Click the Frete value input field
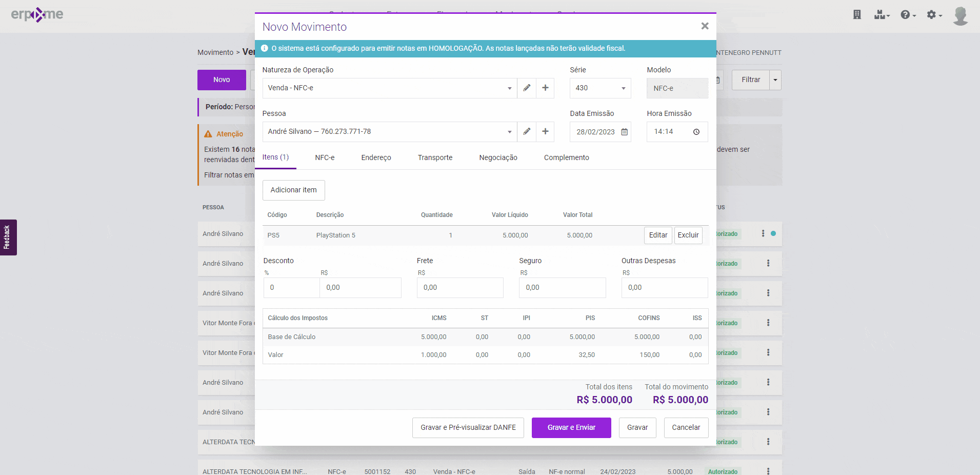980x475 pixels. 460,288
